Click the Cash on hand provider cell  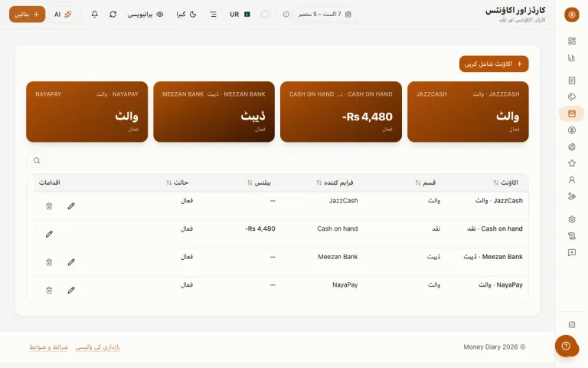(338, 228)
